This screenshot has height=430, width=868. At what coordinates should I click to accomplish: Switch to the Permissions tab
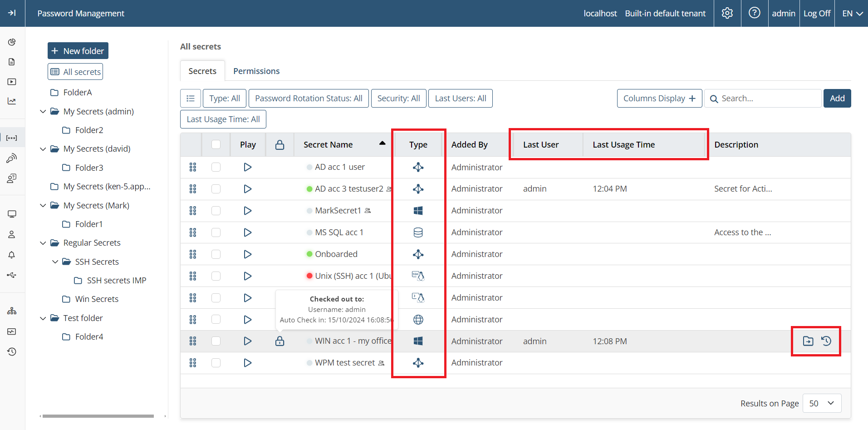pos(256,71)
